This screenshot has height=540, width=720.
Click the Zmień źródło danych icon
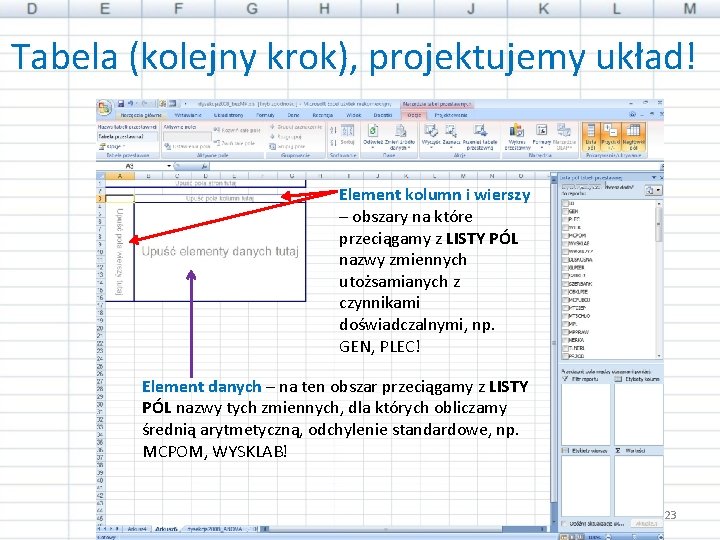pyautogui.click(x=401, y=131)
